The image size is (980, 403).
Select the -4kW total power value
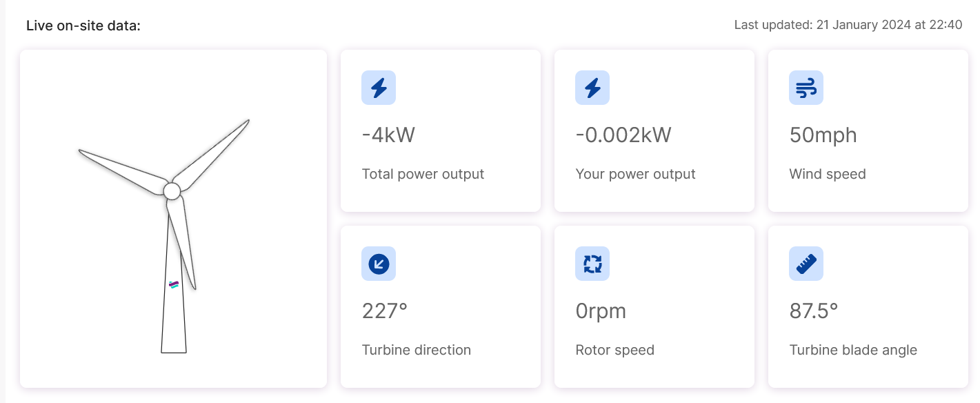tap(388, 135)
